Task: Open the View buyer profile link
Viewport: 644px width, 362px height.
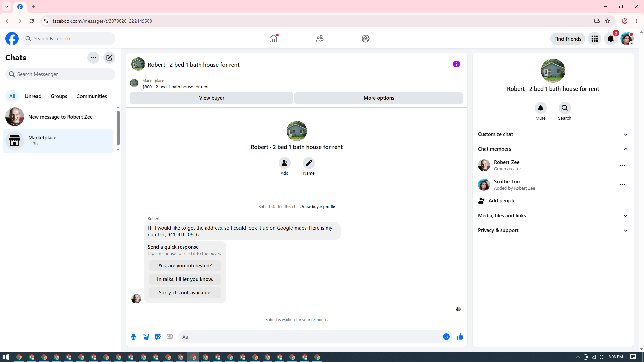Action: (318, 207)
